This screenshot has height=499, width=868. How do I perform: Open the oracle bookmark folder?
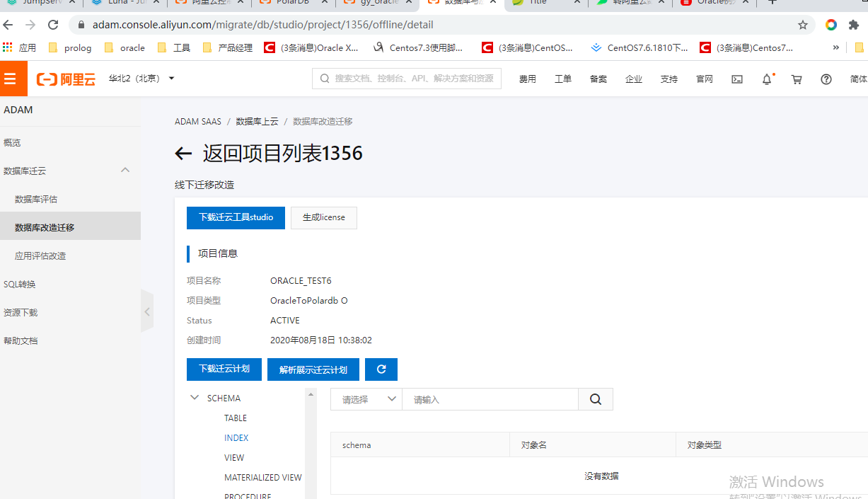[125, 48]
